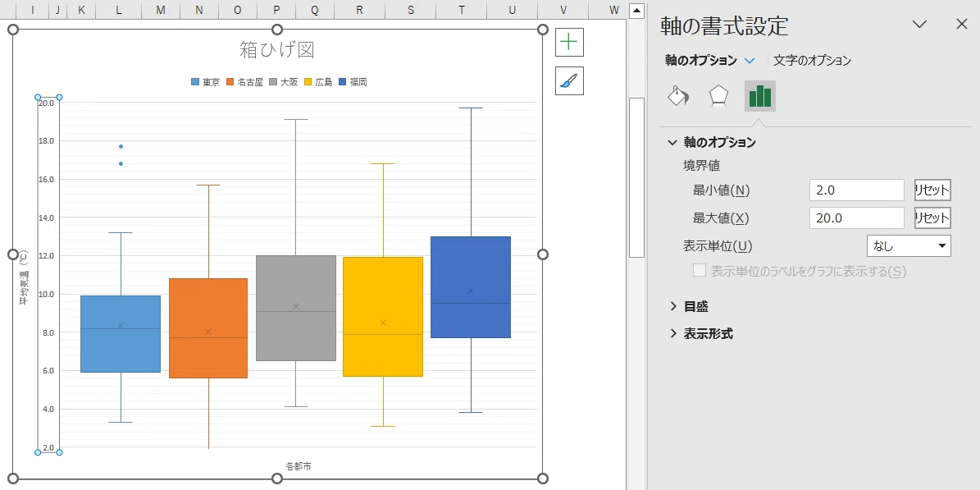Click the vertical axis title 平均気温

point(24,278)
